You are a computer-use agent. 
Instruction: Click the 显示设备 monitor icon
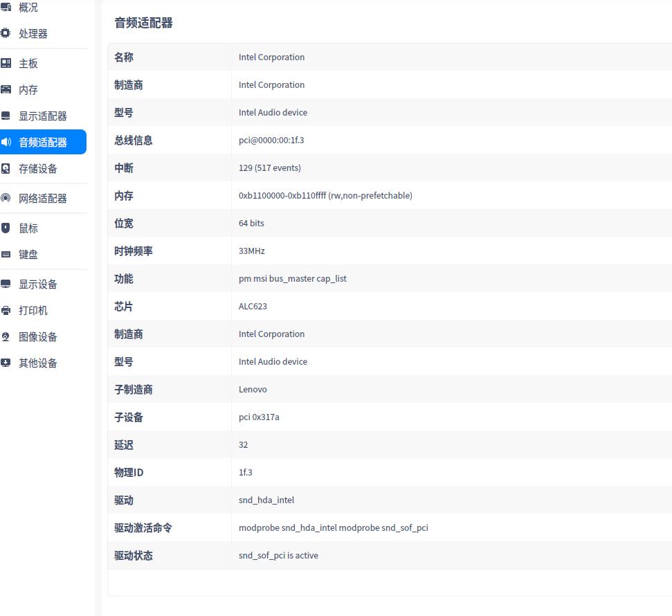tap(6, 284)
